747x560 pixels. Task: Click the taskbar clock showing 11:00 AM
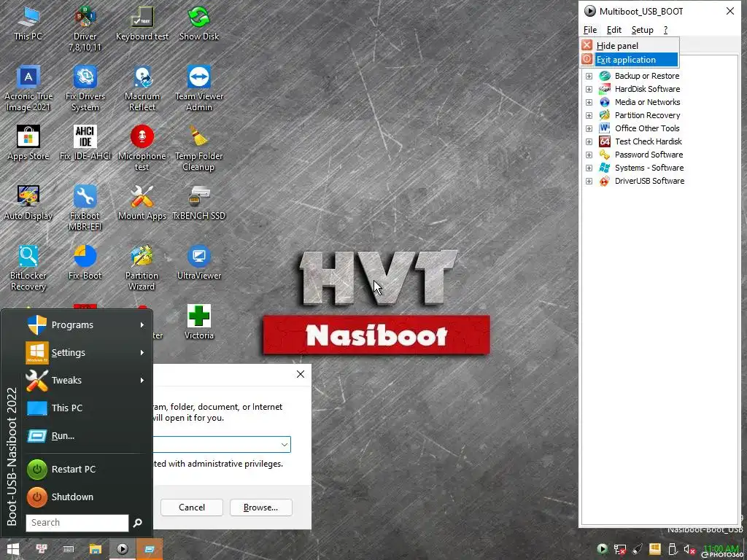[x=720, y=548]
